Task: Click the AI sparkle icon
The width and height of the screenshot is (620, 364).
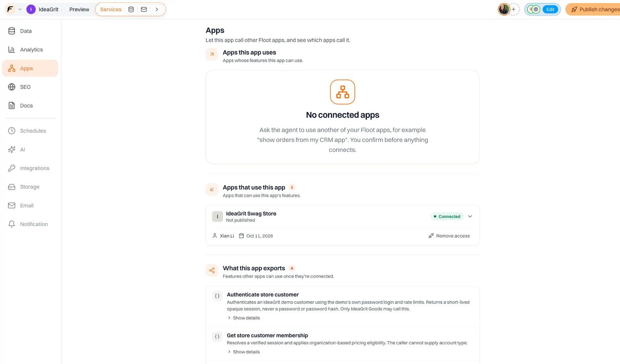Action: [12, 149]
